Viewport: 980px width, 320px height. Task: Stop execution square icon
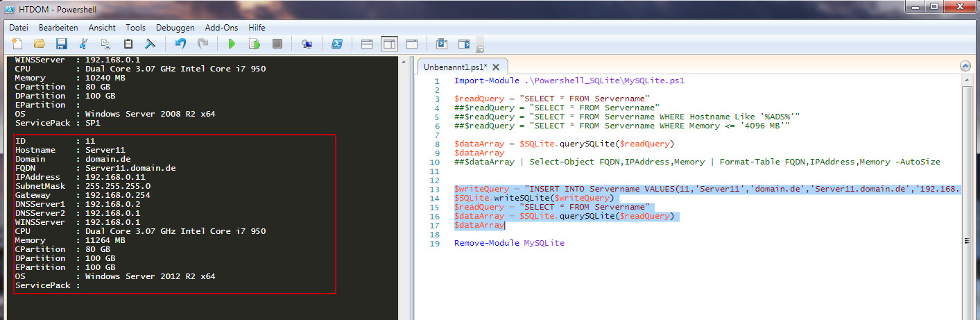point(277,44)
